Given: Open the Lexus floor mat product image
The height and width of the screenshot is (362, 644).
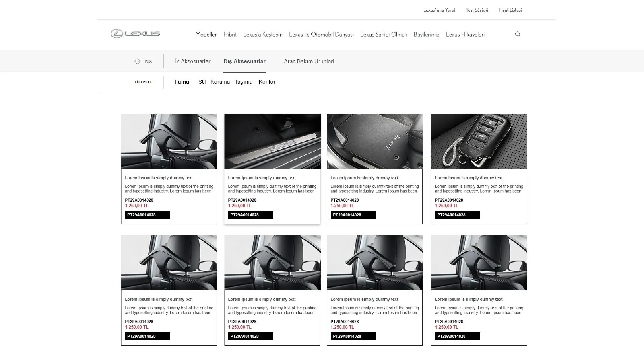Looking at the screenshot, I should pos(375,141).
